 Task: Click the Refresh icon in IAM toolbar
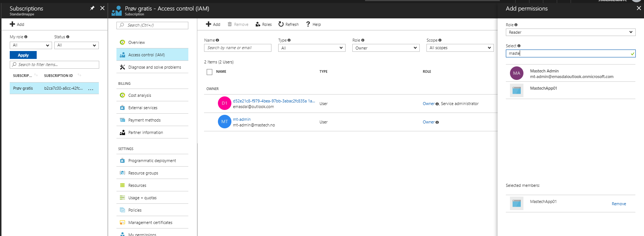pyautogui.click(x=281, y=24)
